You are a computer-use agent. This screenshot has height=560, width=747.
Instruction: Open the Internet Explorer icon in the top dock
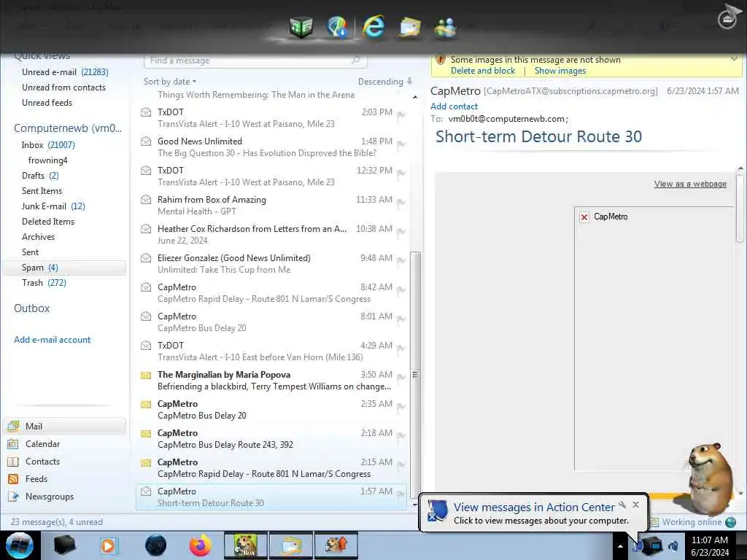click(373, 26)
